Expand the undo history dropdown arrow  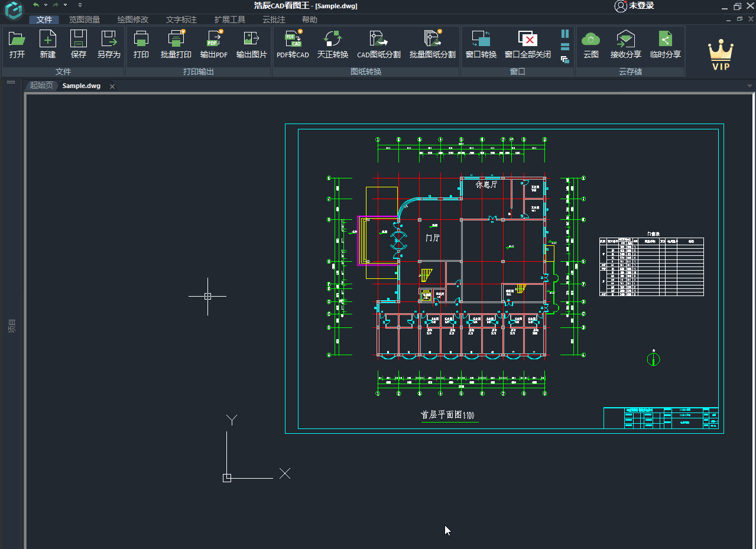tap(46, 5)
